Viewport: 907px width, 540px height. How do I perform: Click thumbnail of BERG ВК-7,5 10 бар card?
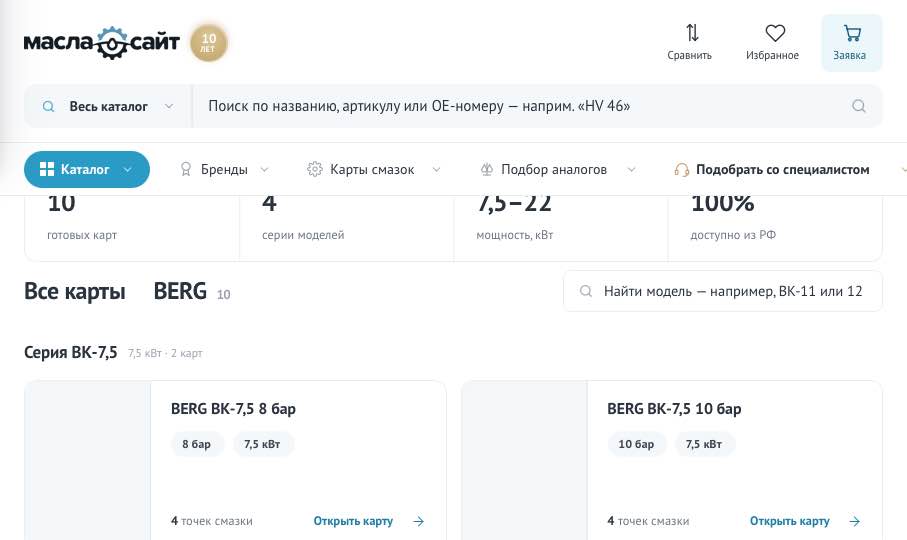pos(524,460)
